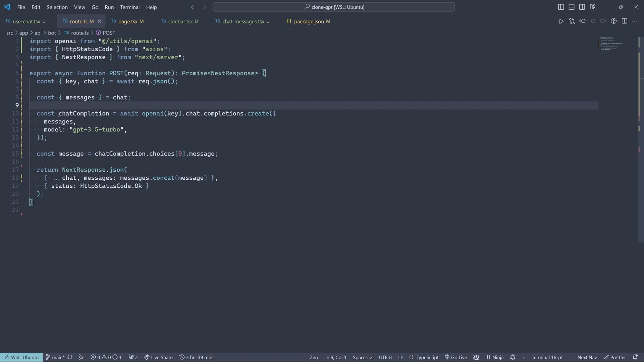Open the editor's more actions ellipsis
The image size is (644, 362).
click(x=635, y=21)
